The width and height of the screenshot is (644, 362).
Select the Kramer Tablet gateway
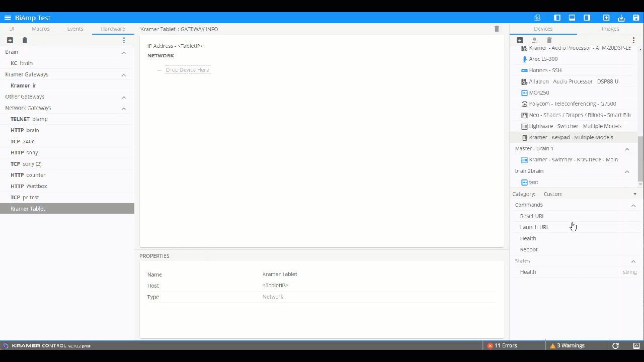click(67, 209)
